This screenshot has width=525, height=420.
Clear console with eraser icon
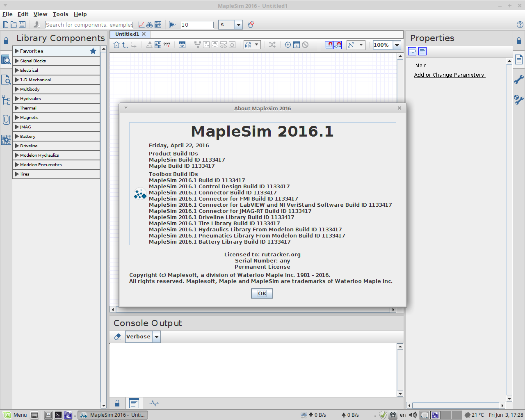pos(118,337)
